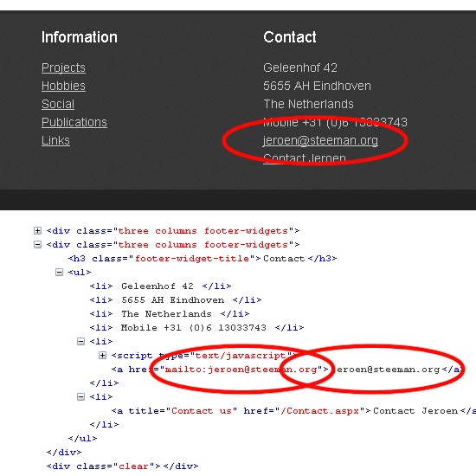The image size is (476, 476).
Task: Collapse the ul node
Action: pos(59,273)
